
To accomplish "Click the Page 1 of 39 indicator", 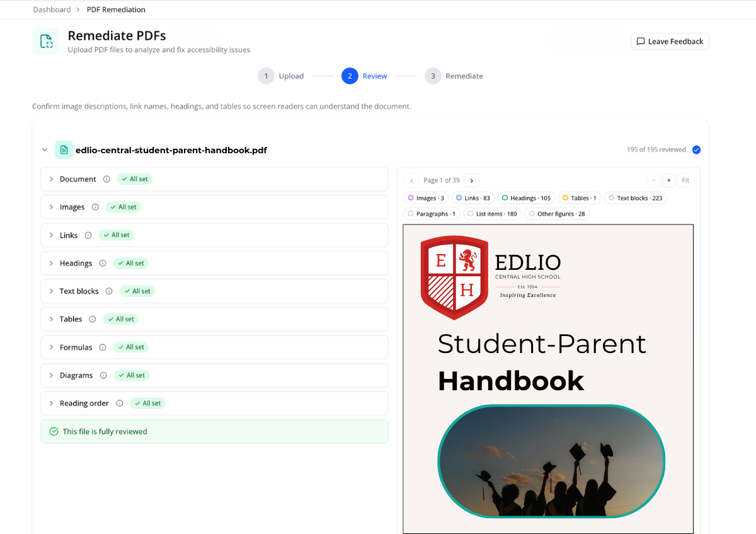I will [x=442, y=180].
